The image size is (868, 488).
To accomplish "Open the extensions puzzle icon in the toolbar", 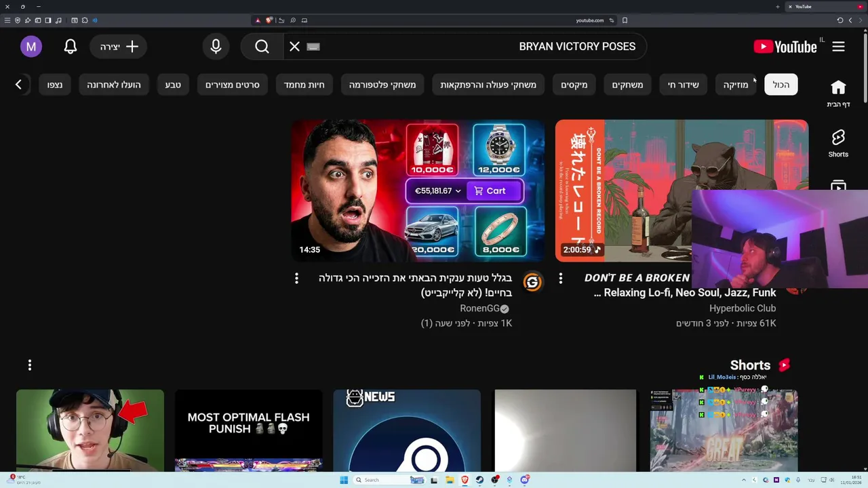I will click(x=85, y=20).
